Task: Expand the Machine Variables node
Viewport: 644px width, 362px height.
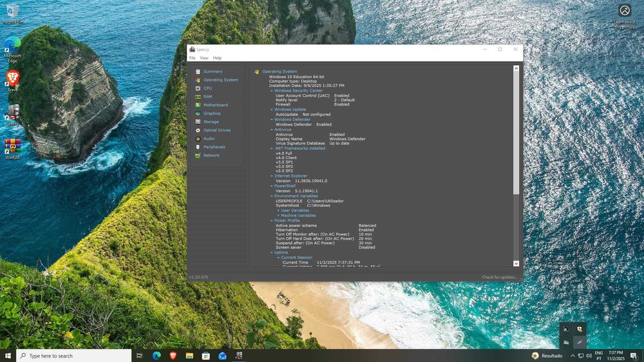Action: tap(278, 215)
